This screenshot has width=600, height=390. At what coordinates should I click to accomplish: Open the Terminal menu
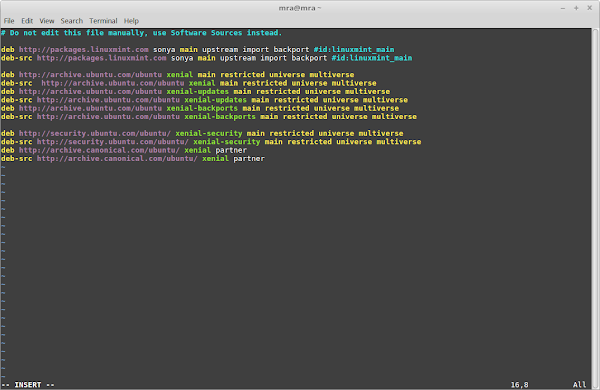coord(103,21)
